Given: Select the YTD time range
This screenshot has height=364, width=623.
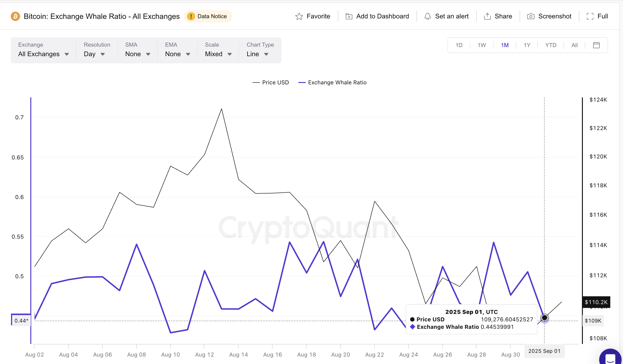Looking at the screenshot, I should click(551, 45).
